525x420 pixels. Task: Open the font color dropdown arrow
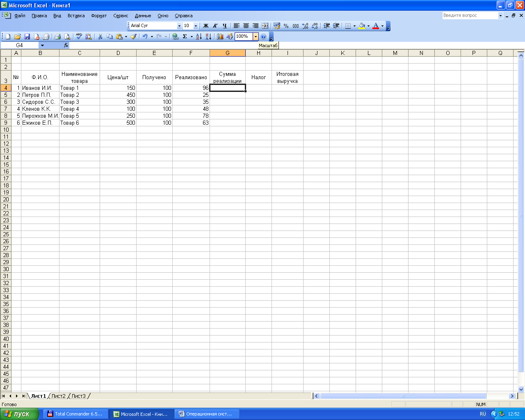(382, 26)
